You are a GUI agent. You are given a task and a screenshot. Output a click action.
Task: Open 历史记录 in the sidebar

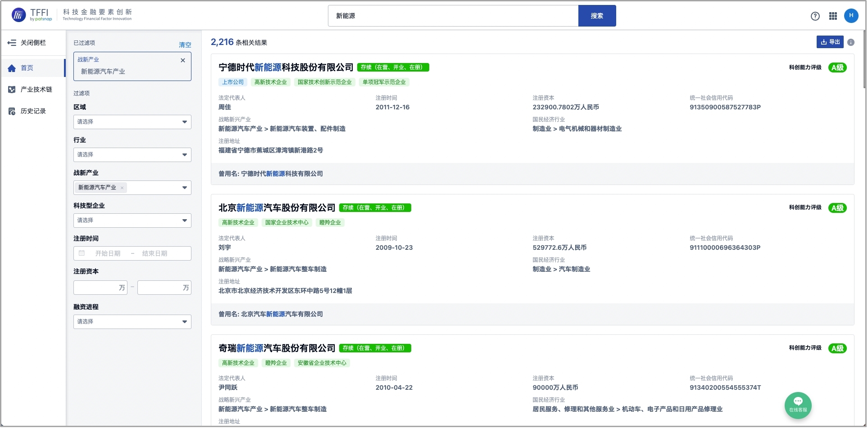33,111
